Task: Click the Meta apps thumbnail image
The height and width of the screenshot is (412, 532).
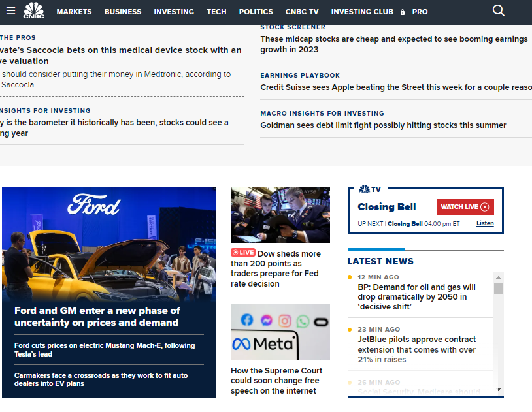Action: point(280,332)
